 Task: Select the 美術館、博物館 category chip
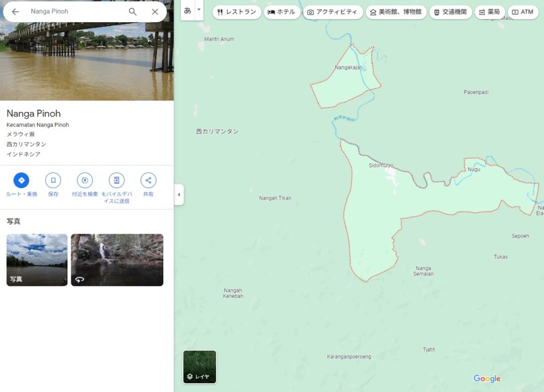395,12
